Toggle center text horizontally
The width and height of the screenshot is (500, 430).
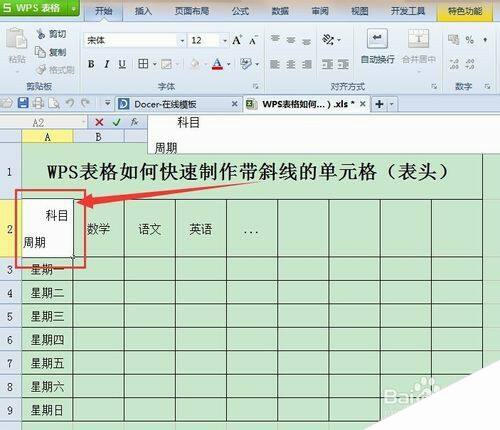coord(291,64)
